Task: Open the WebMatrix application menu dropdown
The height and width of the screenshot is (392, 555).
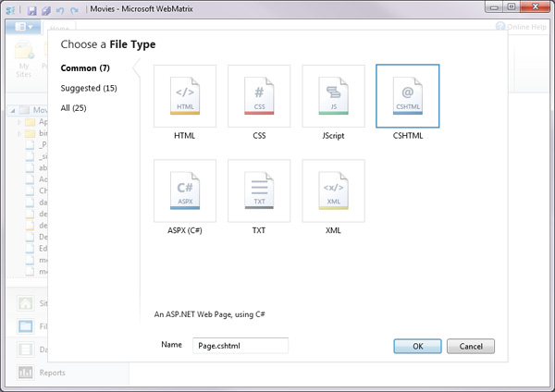Action: point(23,27)
